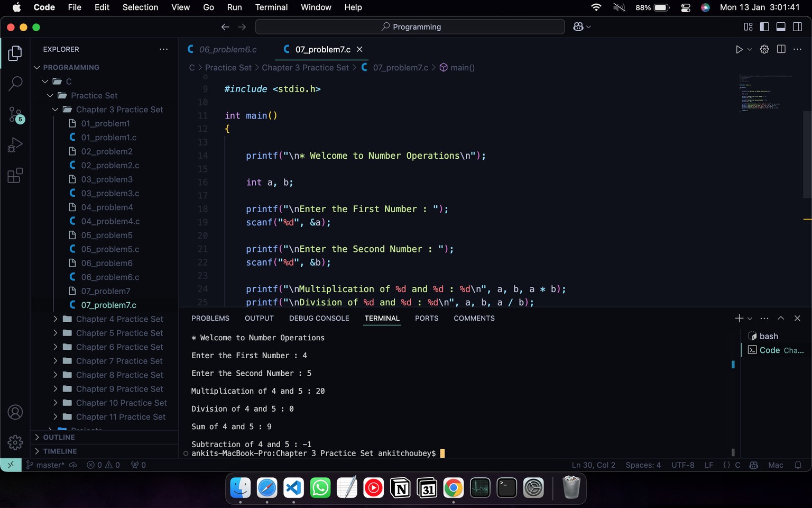
Task: Split the editor to the right
Action: (781, 49)
